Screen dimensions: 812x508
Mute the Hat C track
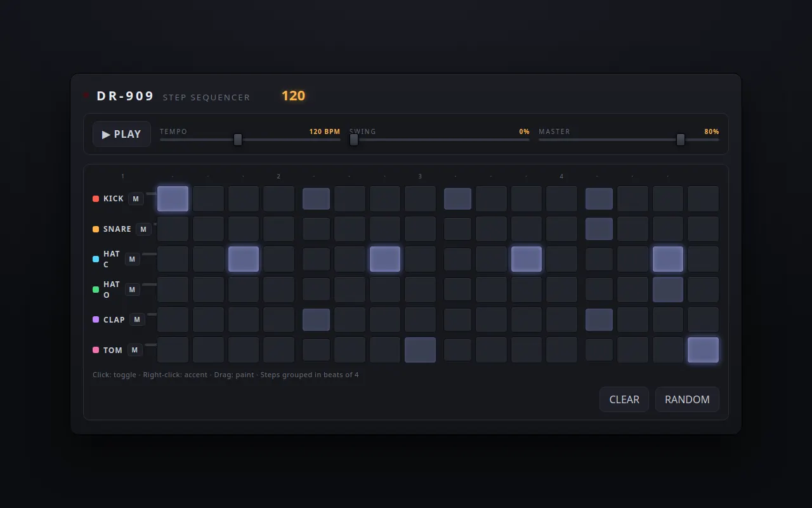(133, 259)
